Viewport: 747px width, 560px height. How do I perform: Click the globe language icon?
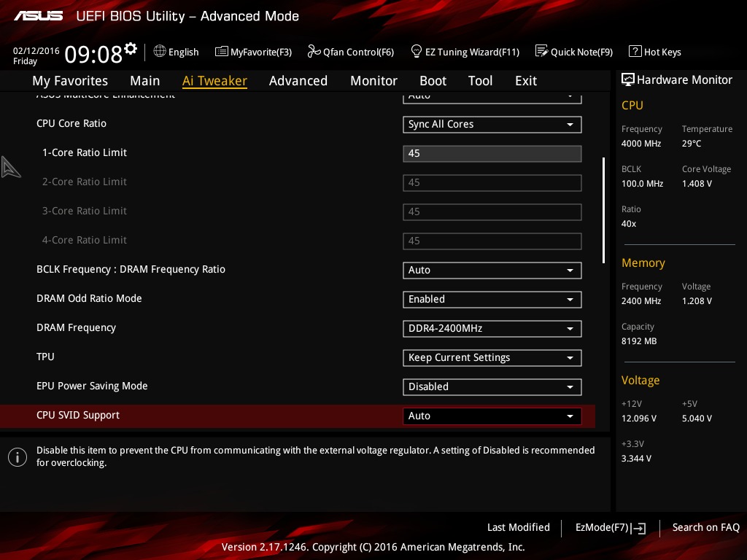pyautogui.click(x=160, y=51)
